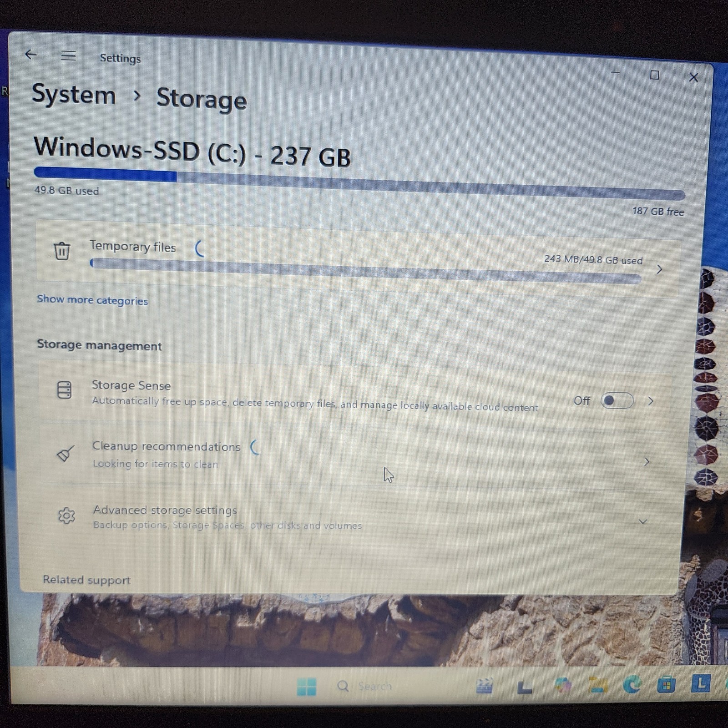
Task: Open the Copilot icon in the taskbar
Action: coord(563,685)
